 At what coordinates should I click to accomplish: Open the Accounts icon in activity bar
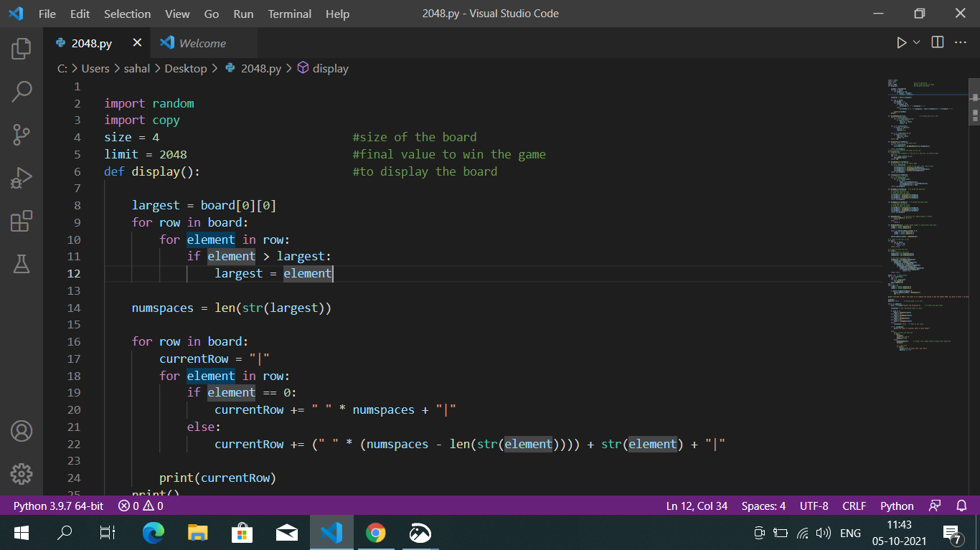[x=21, y=431]
